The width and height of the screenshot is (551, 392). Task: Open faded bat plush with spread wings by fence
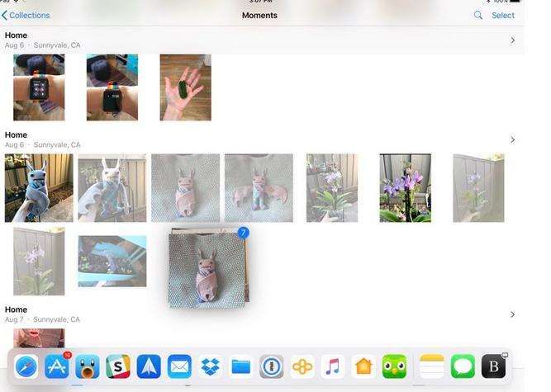pyautogui.click(x=112, y=188)
